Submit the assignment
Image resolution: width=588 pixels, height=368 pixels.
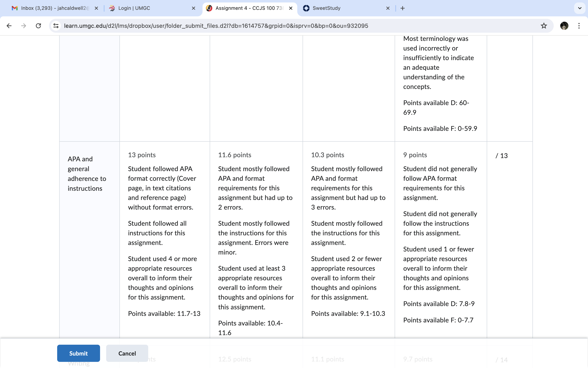(x=78, y=353)
